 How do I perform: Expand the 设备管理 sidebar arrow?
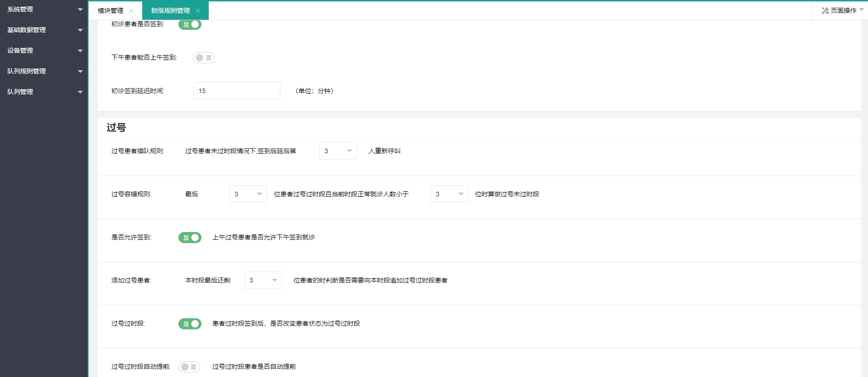click(80, 51)
